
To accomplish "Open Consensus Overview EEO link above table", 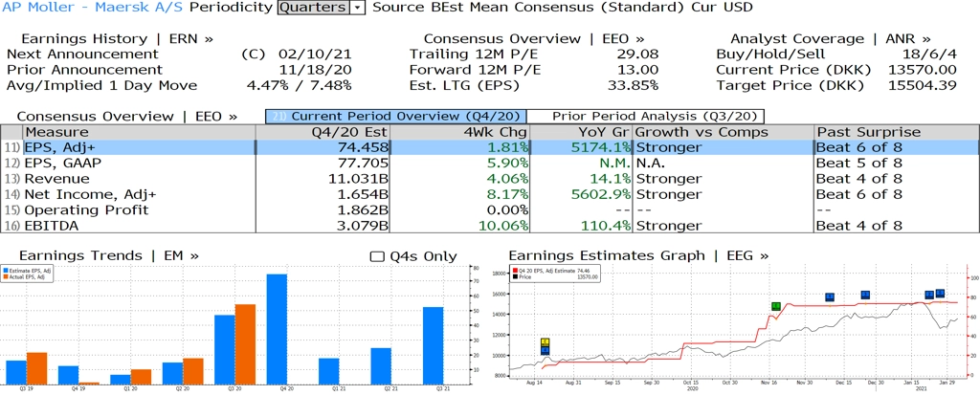I will pos(127,117).
